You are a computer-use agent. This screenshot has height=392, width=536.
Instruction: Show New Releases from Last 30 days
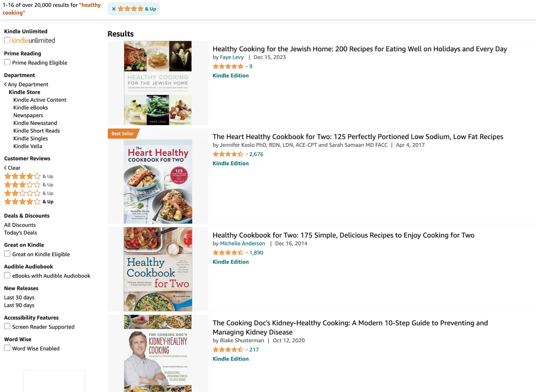(19, 298)
